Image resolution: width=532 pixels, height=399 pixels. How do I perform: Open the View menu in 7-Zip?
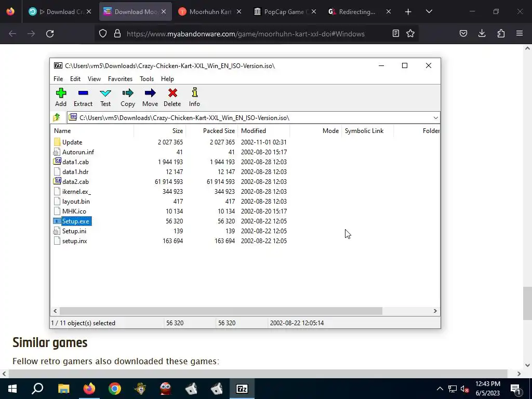coord(95,79)
